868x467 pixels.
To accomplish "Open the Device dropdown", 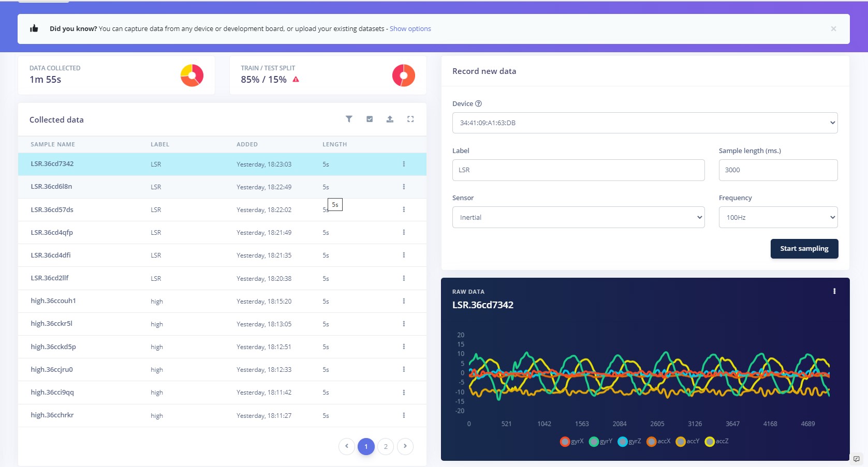I will (x=645, y=123).
